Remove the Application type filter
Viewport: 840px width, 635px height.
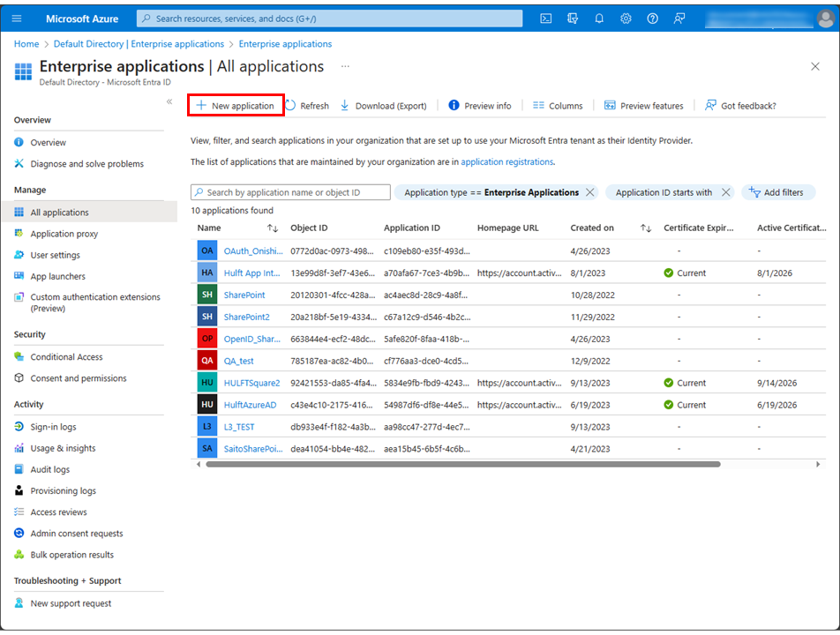point(589,192)
